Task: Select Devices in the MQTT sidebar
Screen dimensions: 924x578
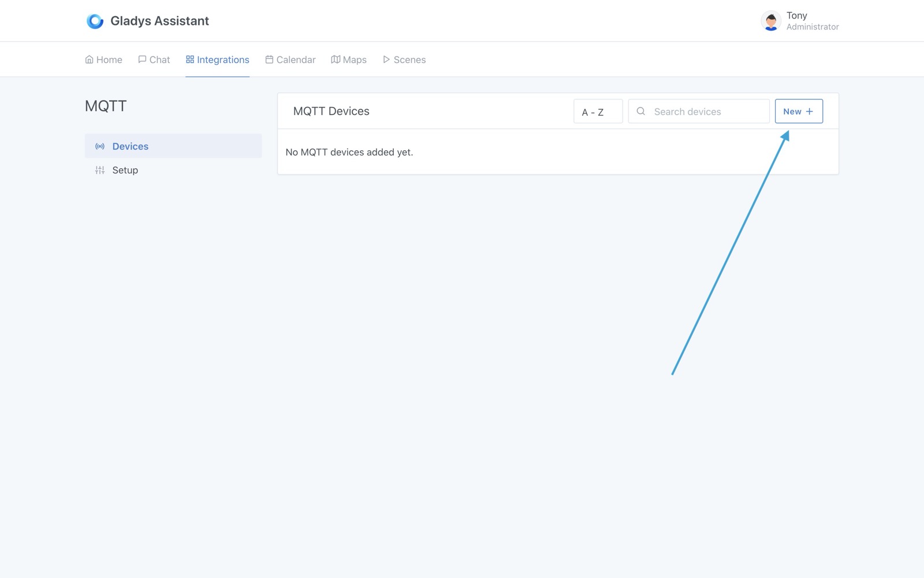Action: coord(131,146)
